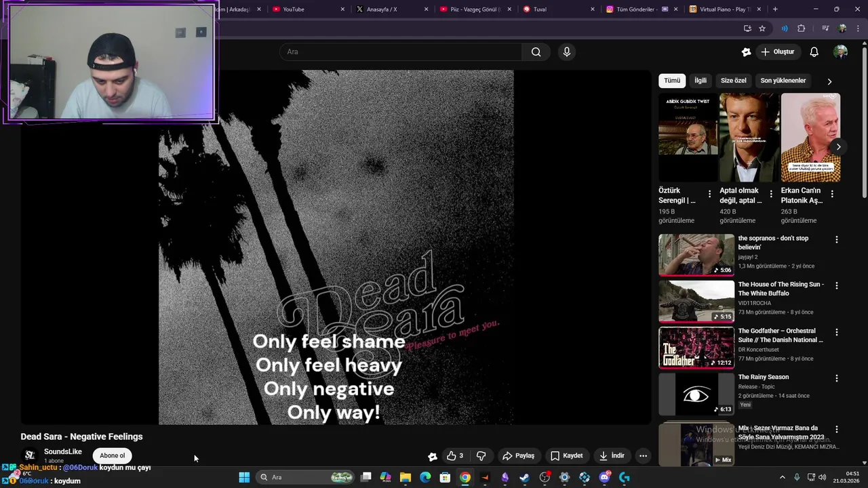
Task: Open options for The Rainy Season
Action: point(836,378)
